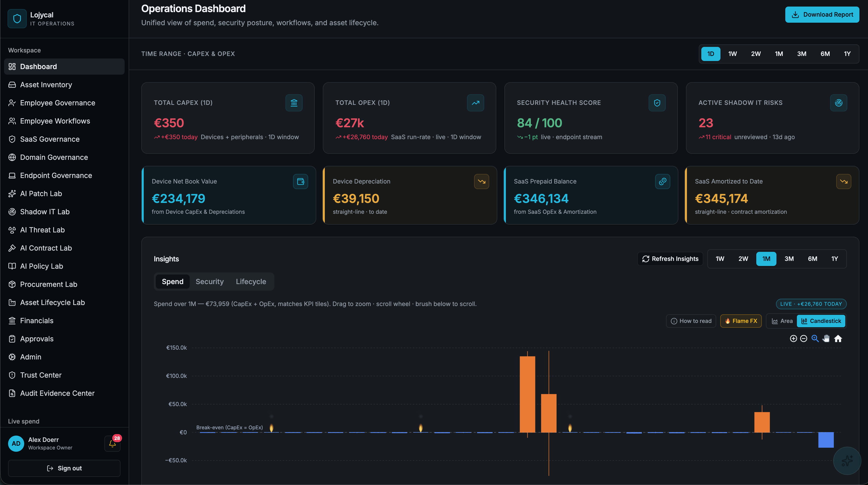Click the Active Shadow IT Risks radar icon
This screenshot has height=485, width=868.
point(839,103)
